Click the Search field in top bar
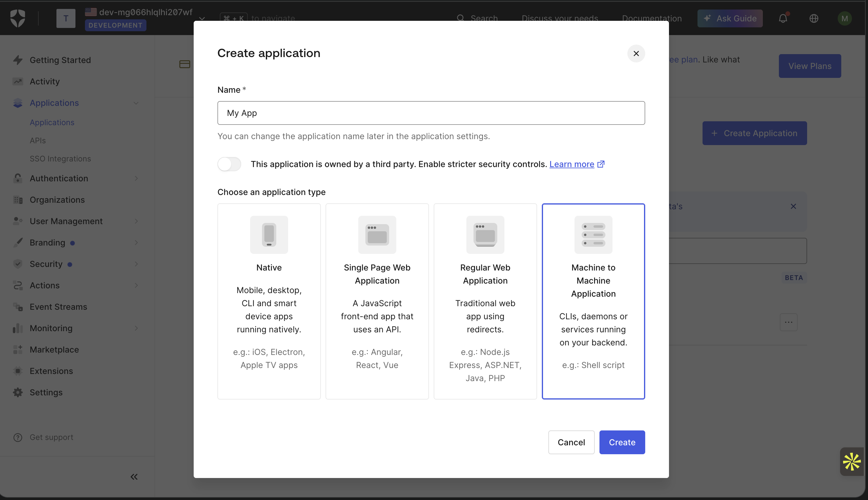The image size is (868, 500). tap(477, 18)
